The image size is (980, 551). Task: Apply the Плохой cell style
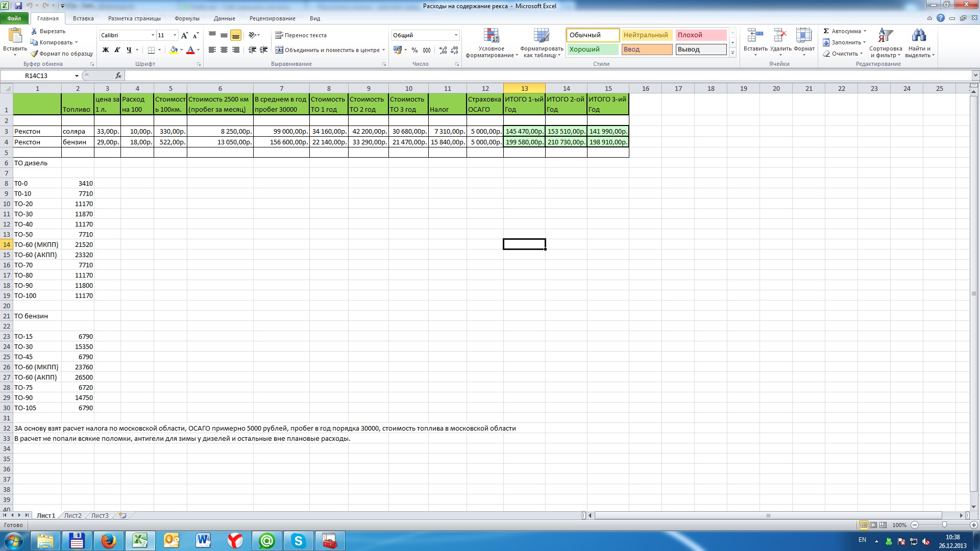pyautogui.click(x=701, y=35)
